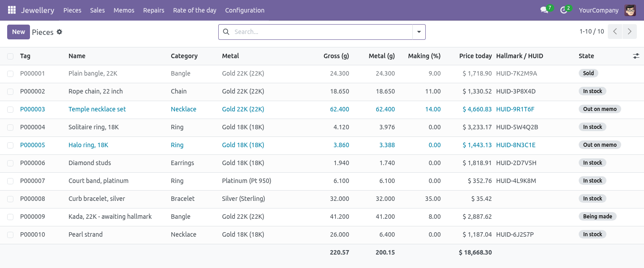This screenshot has height=268, width=644.
Task: Open optional columns adjust settings
Action: click(x=636, y=56)
